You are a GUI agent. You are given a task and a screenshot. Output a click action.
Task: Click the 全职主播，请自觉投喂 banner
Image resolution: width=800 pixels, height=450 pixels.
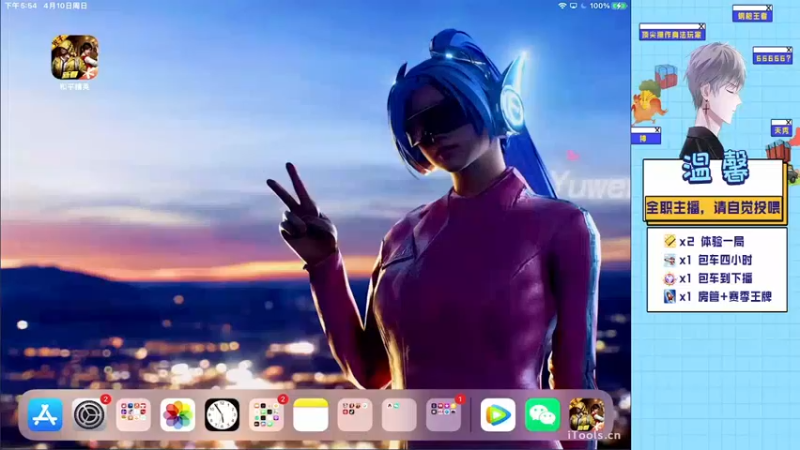click(714, 208)
